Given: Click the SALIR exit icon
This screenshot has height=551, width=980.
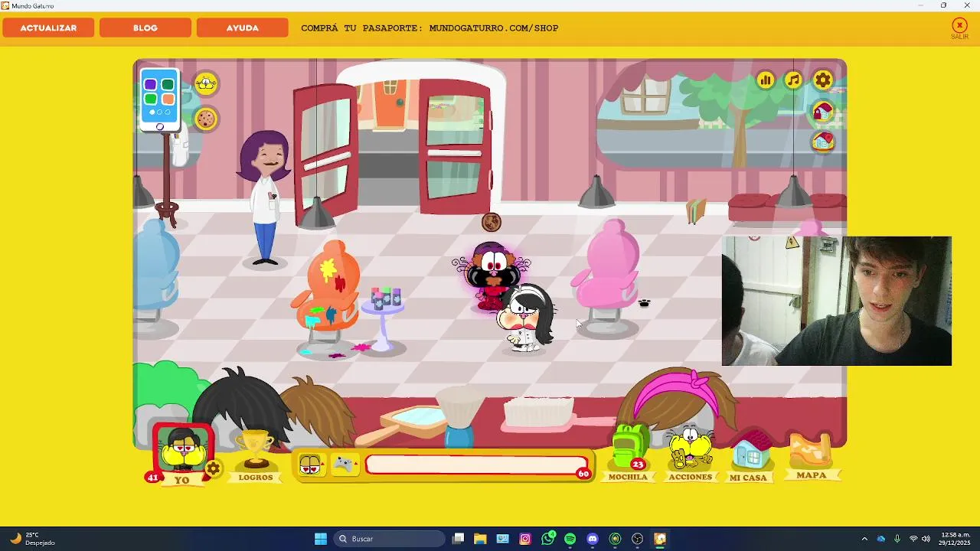Looking at the screenshot, I should [959, 29].
